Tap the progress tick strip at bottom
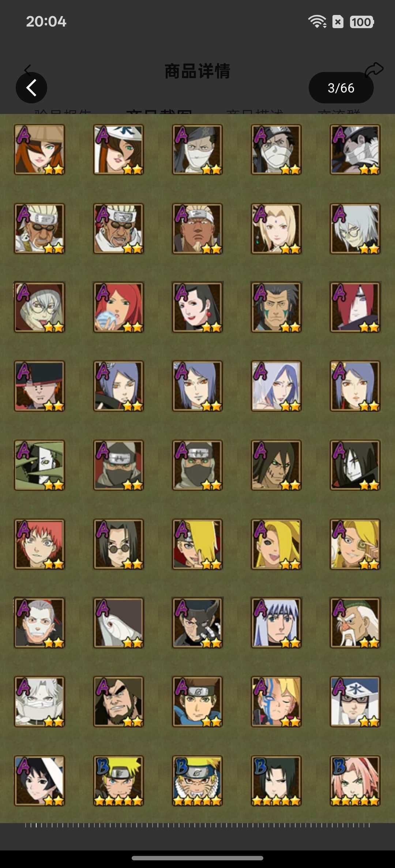Screen dimensions: 395x868 click(197, 825)
